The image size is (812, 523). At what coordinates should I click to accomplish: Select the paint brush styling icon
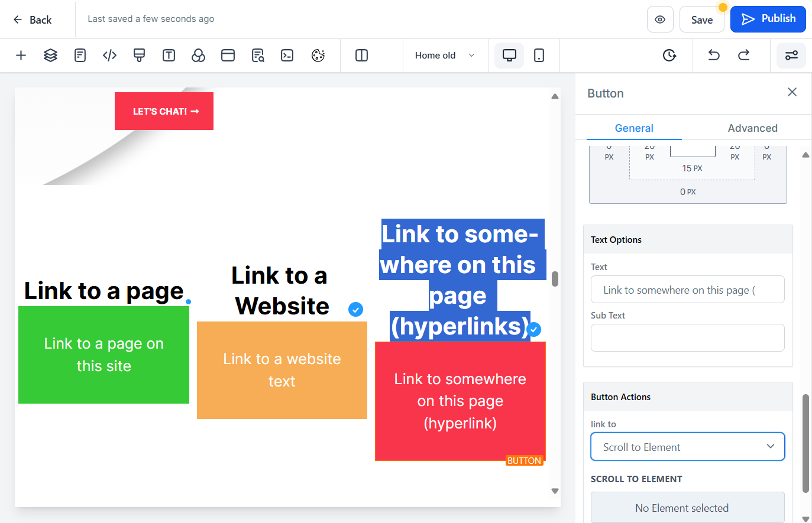point(139,56)
